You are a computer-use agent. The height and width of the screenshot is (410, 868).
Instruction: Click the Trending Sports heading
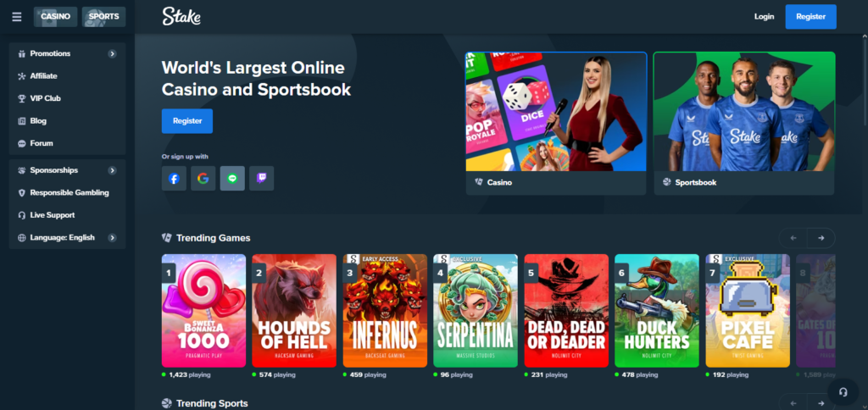point(212,403)
